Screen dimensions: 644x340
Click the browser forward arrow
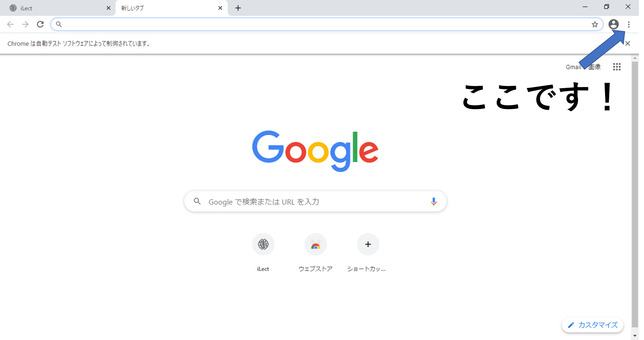25,24
